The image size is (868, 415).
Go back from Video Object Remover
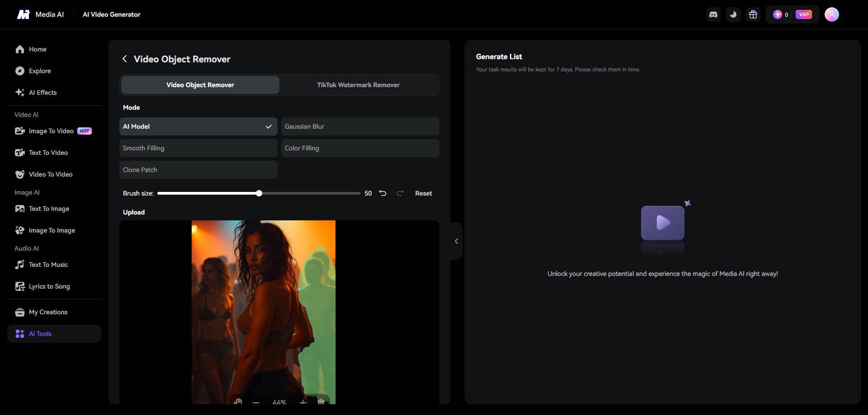124,59
